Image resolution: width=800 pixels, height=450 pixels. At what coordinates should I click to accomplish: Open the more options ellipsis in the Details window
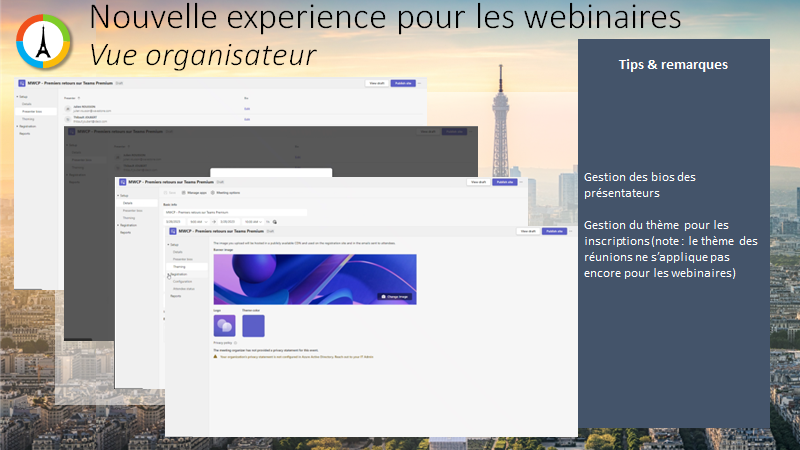(521, 182)
